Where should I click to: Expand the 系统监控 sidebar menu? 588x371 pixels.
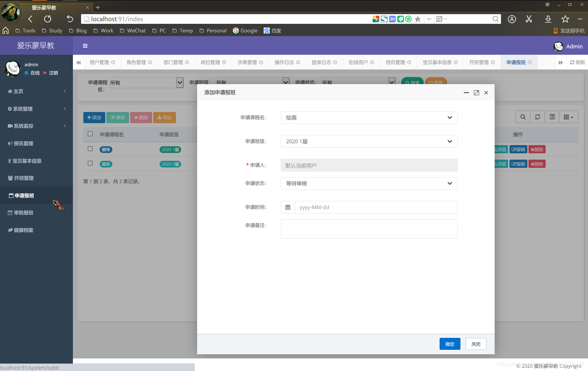36,126
